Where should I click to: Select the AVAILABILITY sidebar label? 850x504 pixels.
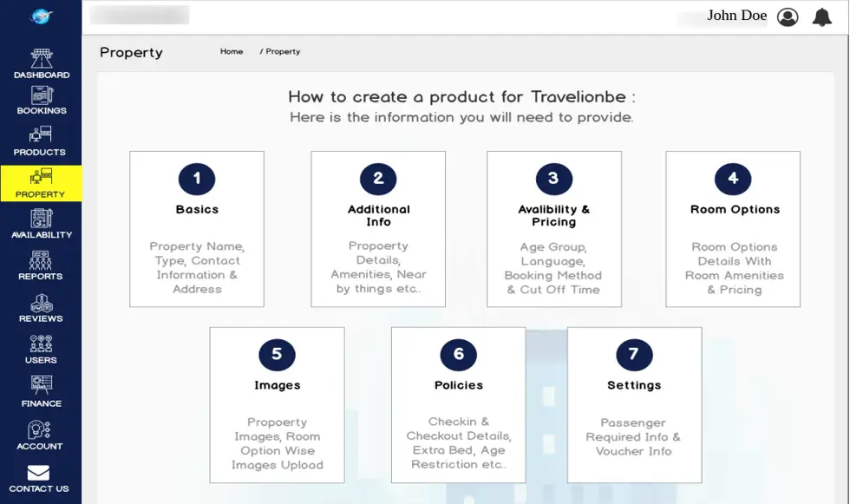42,235
